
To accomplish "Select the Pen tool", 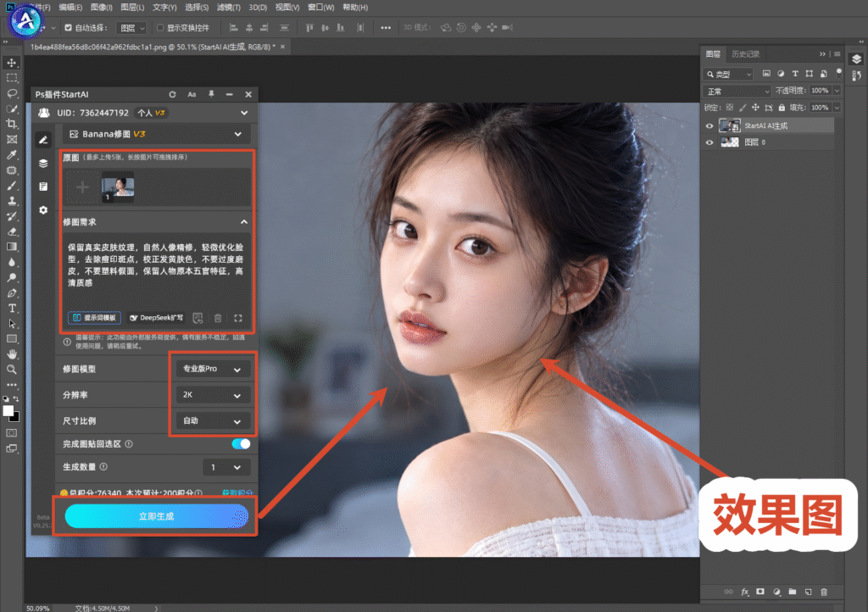I will (x=12, y=293).
